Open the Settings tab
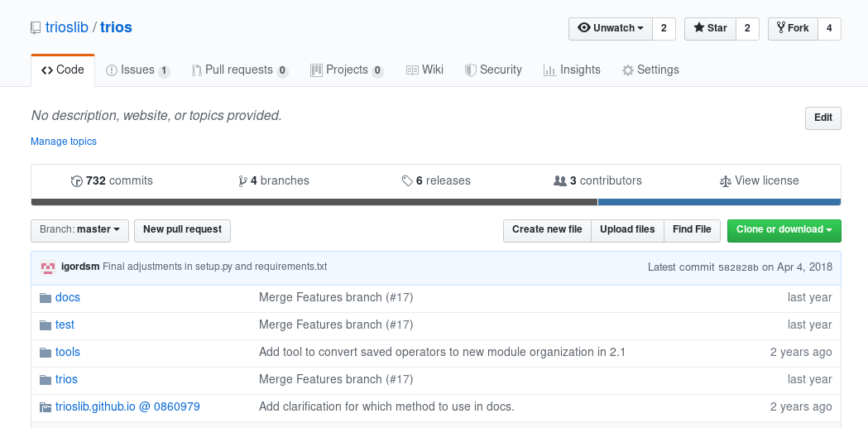The height and width of the screenshot is (428, 868). tap(650, 70)
